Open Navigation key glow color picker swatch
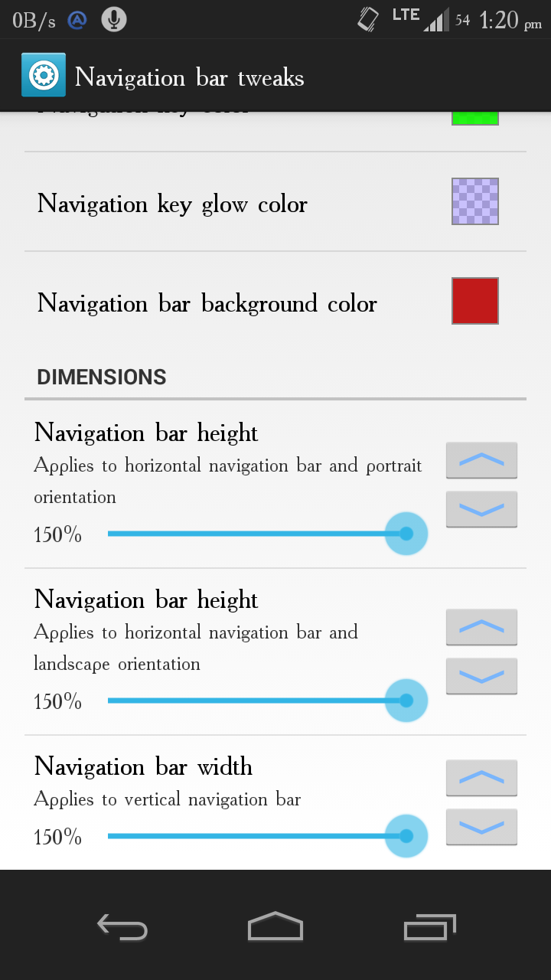This screenshot has width=551, height=980. coord(475,201)
